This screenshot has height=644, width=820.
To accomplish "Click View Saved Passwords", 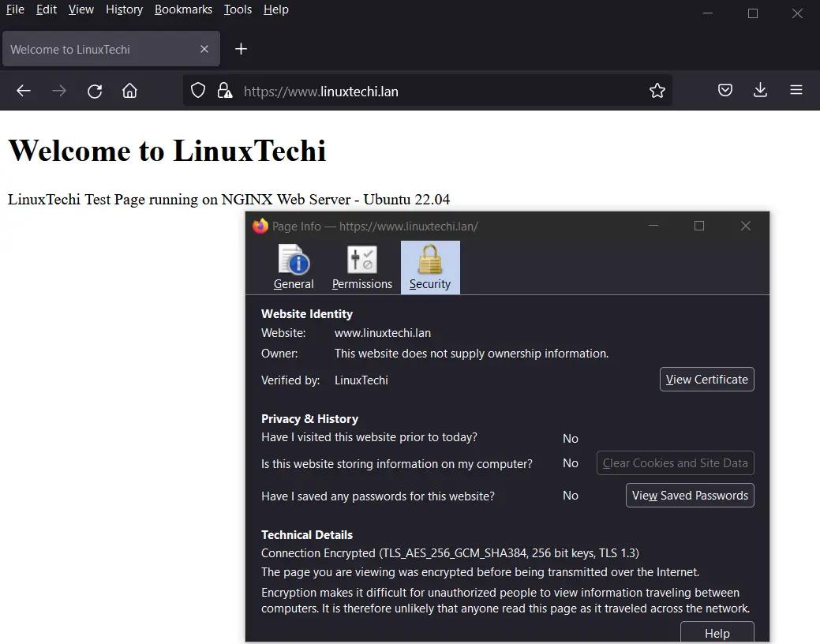I will pyautogui.click(x=689, y=495).
